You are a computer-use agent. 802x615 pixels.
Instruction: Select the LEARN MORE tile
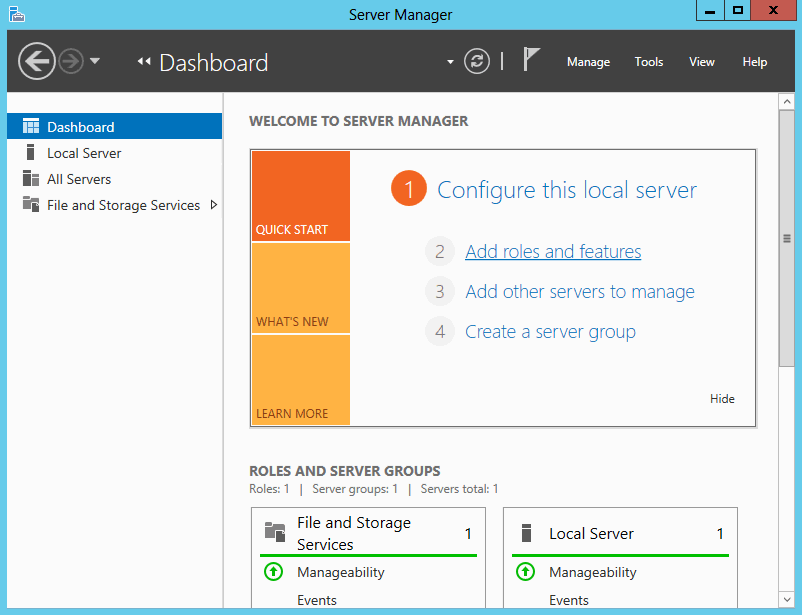coord(301,380)
